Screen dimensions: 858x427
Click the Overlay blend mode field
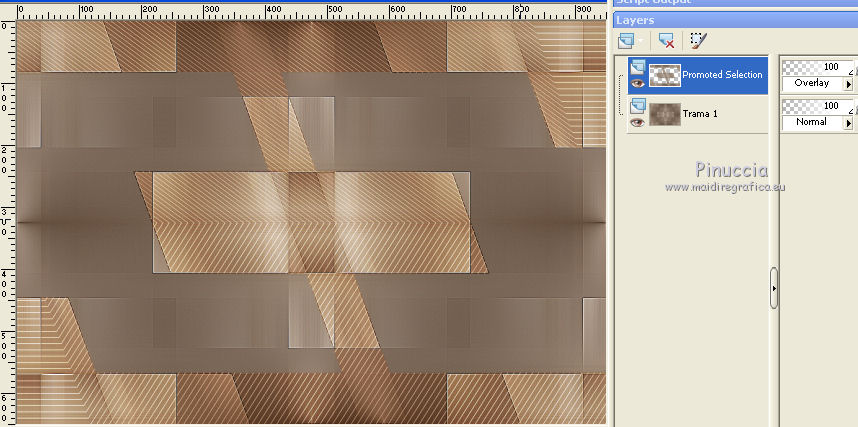(x=813, y=84)
